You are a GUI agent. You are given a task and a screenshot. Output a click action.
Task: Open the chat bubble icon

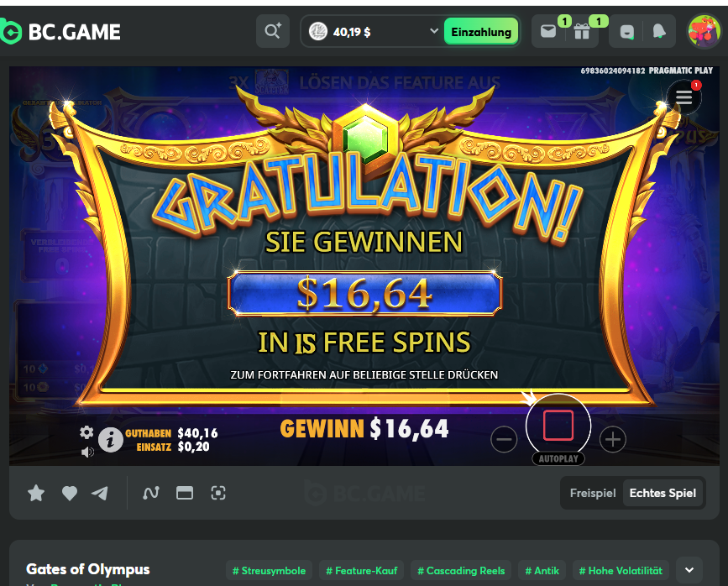[626, 32]
